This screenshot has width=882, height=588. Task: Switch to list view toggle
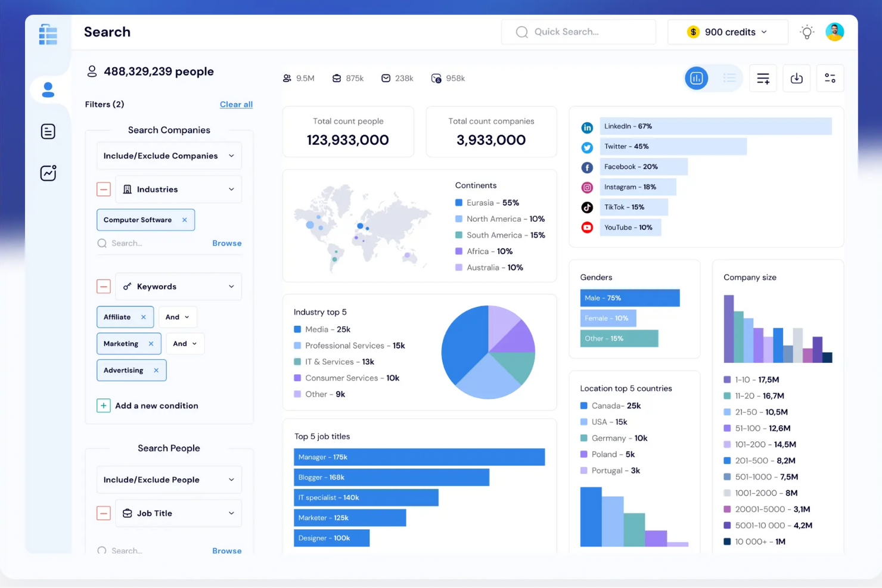(729, 78)
